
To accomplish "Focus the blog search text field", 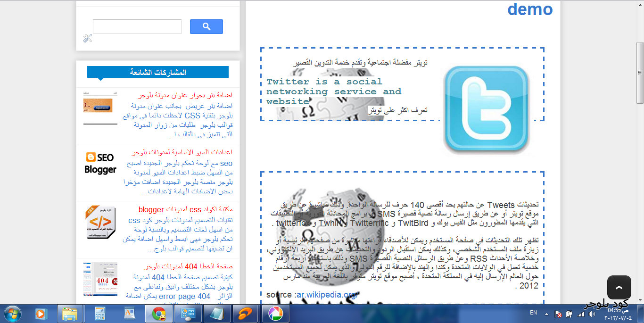I will pyautogui.click(x=137, y=26).
